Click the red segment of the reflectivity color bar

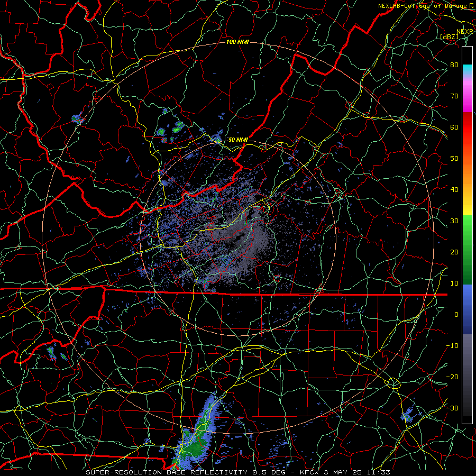point(467,127)
